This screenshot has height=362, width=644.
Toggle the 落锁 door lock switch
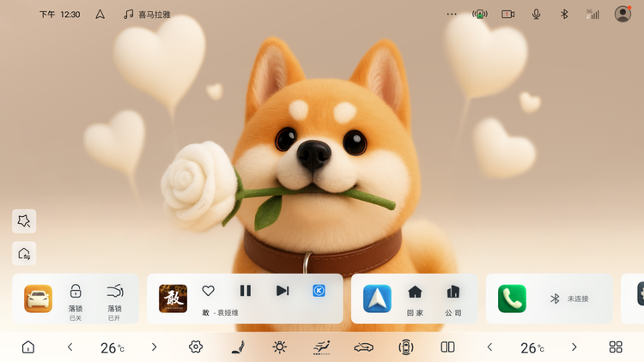pyautogui.click(x=76, y=297)
